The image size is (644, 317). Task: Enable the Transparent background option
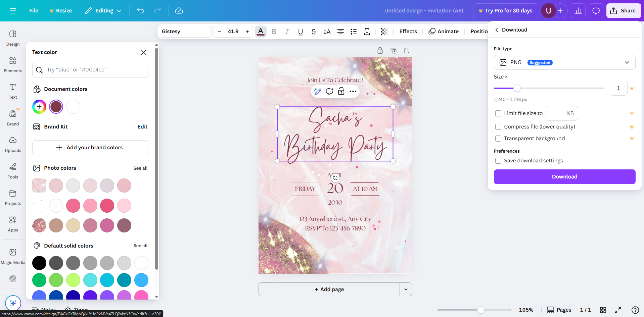498,138
